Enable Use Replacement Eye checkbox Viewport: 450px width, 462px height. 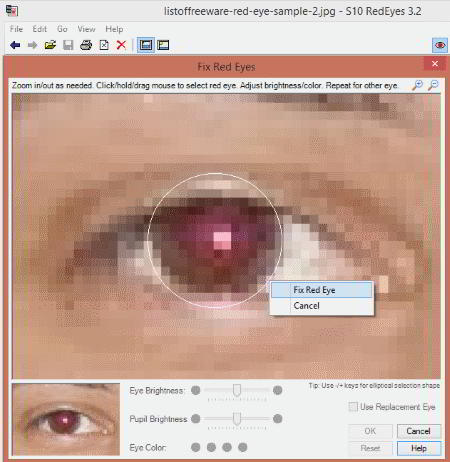click(353, 407)
